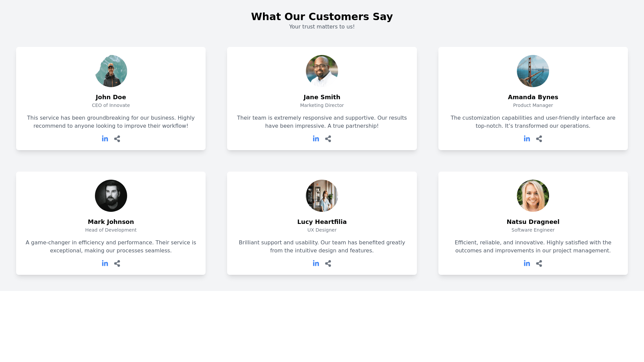Image resolution: width=644 pixels, height=362 pixels.
Task: Click share icon on John Doe's card
Action: [x=117, y=139]
